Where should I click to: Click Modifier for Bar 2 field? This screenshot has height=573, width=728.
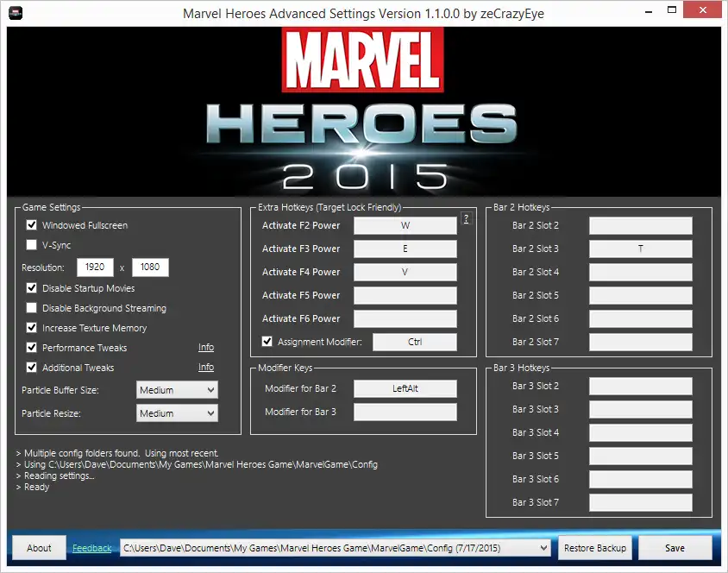pyautogui.click(x=405, y=388)
